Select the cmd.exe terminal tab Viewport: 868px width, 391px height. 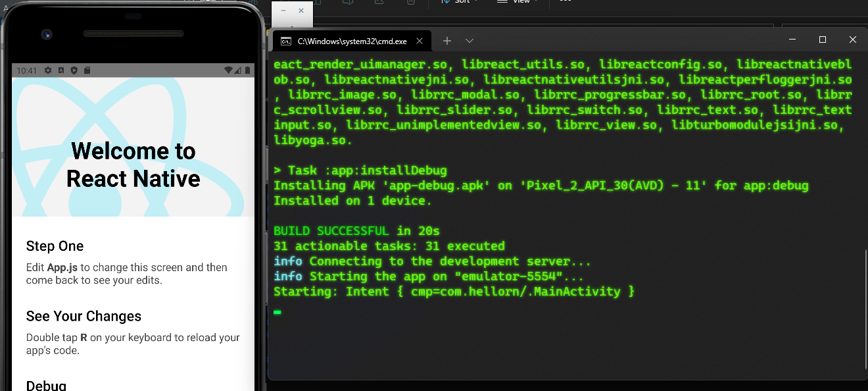coord(352,41)
